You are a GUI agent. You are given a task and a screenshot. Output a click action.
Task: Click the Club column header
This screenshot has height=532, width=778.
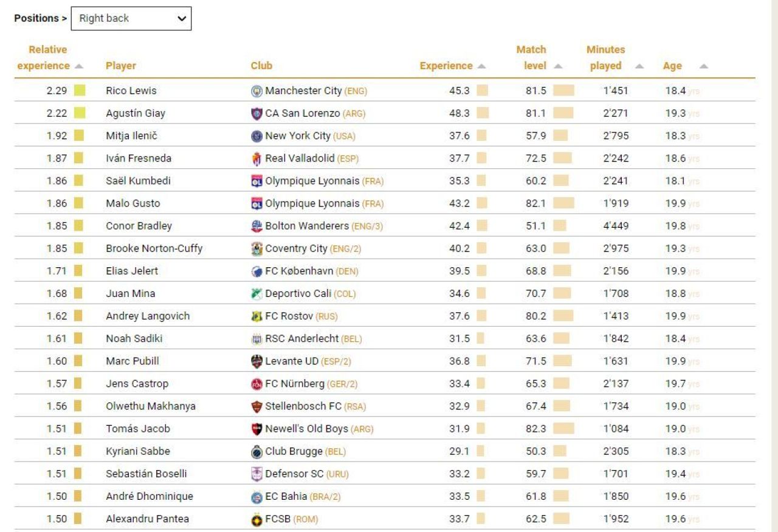[x=261, y=66]
